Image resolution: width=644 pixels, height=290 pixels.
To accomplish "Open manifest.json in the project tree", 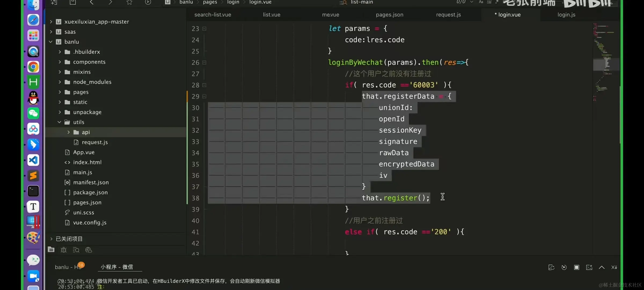I will [91, 183].
